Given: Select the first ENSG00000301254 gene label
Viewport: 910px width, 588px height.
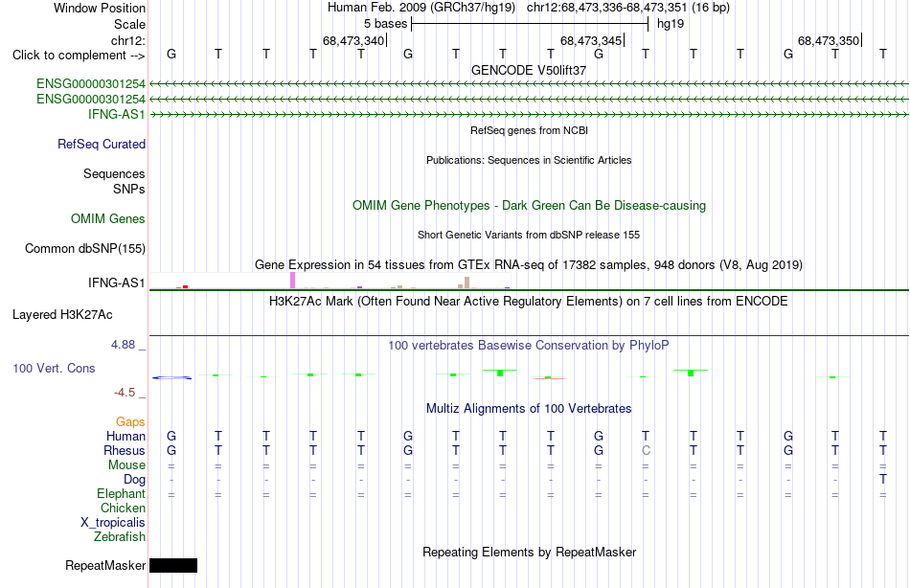Looking at the screenshot, I should point(91,84).
